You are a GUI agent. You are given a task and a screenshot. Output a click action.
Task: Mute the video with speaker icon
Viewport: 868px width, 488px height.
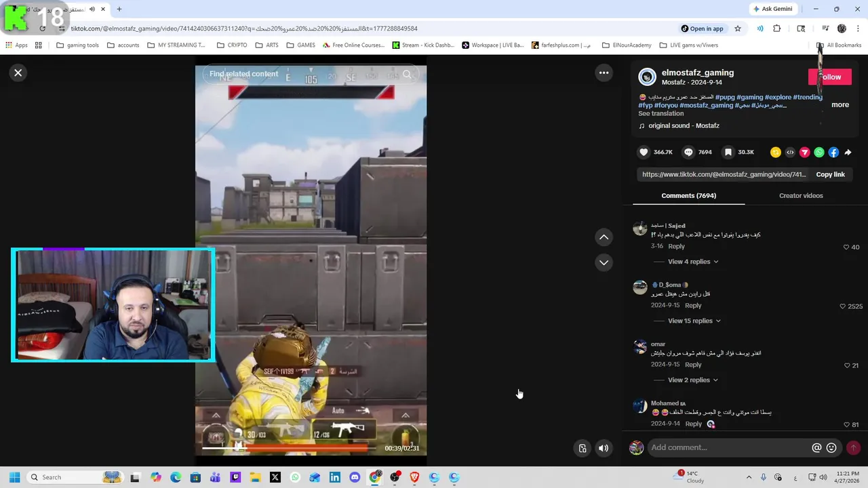(604, 448)
